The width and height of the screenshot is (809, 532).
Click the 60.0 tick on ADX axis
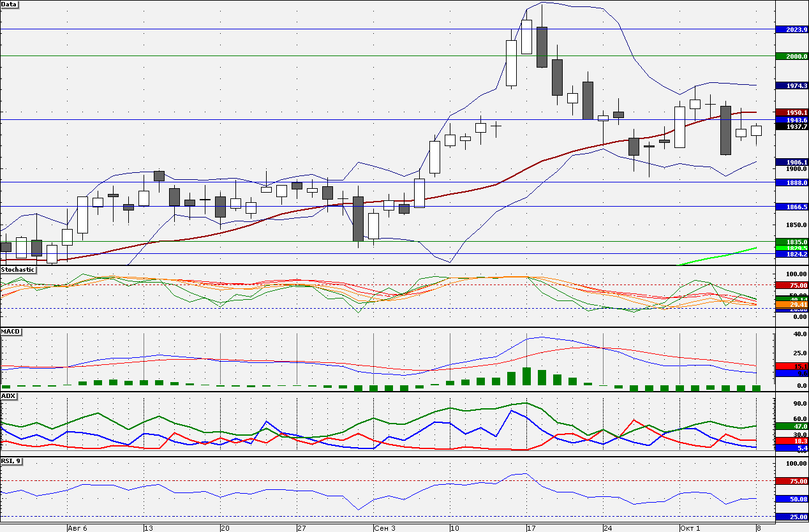click(x=799, y=419)
